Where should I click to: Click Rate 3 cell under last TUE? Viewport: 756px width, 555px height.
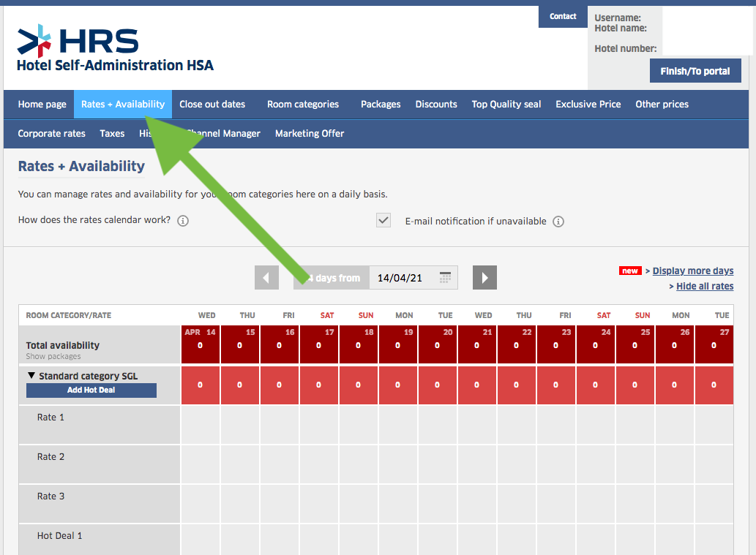point(714,504)
